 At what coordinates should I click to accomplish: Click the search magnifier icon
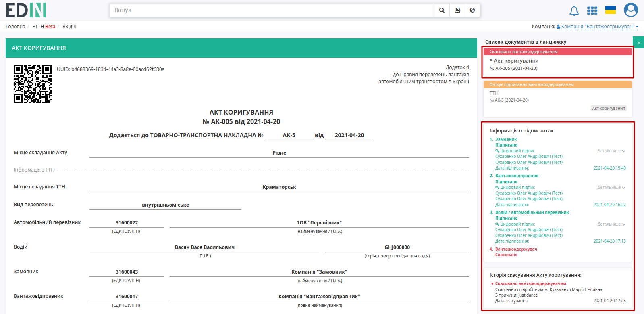[x=442, y=10]
